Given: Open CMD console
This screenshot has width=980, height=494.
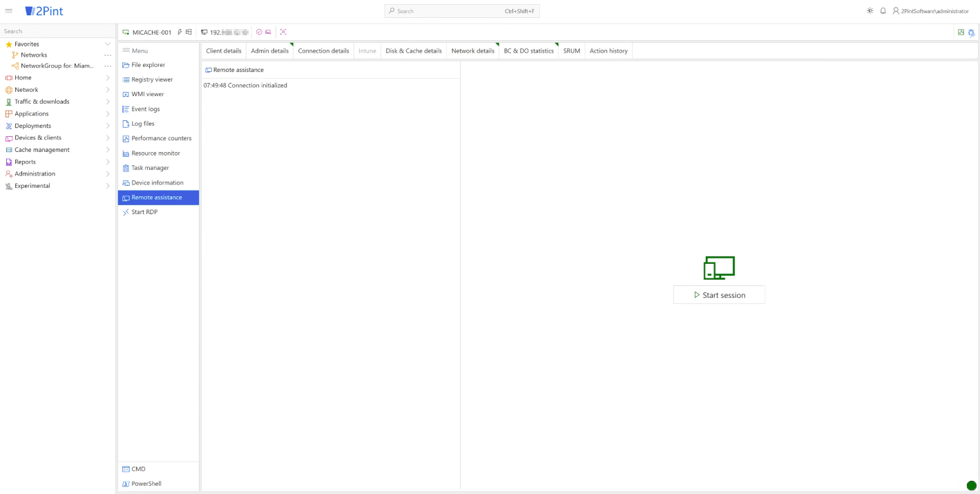Looking at the screenshot, I should point(158,469).
